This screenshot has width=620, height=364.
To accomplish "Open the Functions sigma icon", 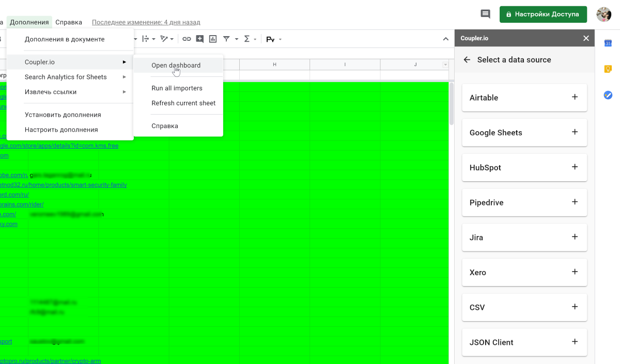I will pos(247,39).
